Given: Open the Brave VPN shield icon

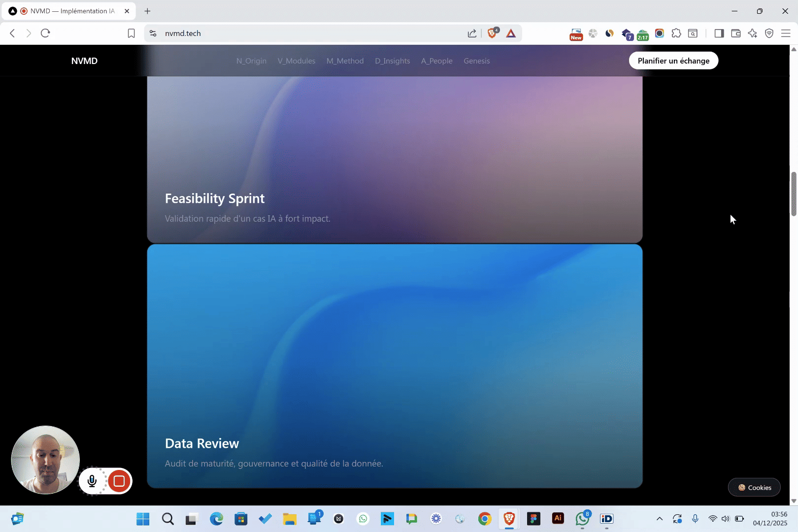Looking at the screenshot, I should click(x=769, y=33).
